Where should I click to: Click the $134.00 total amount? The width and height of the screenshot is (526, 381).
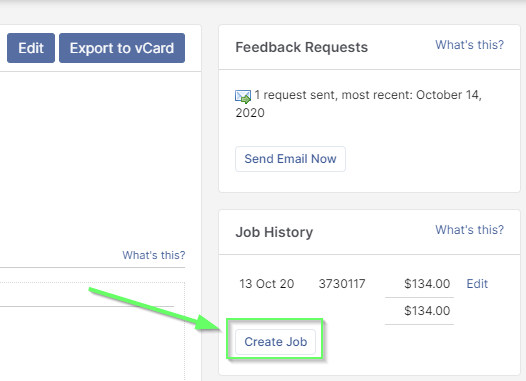pyautogui.click(x=427, y=311)
